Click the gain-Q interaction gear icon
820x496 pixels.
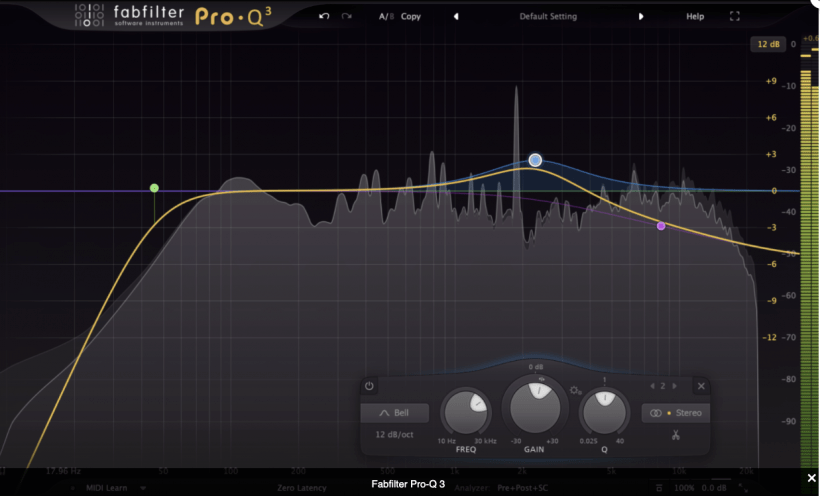575,390
